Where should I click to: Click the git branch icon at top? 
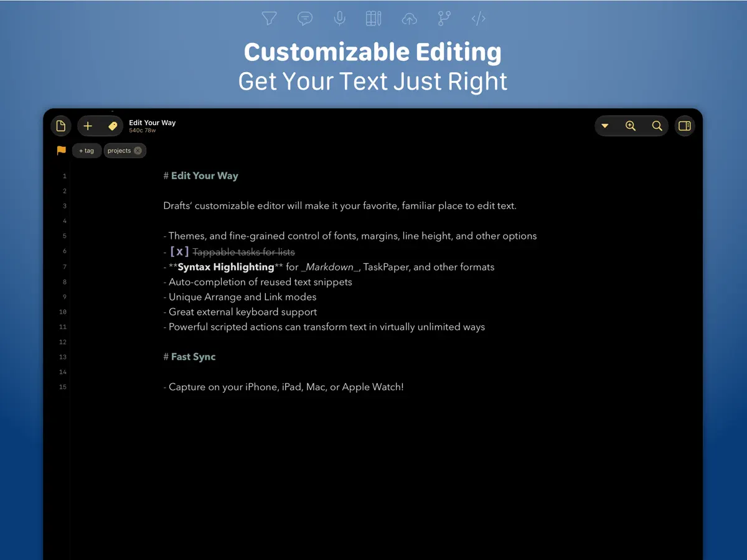(444, 19)
